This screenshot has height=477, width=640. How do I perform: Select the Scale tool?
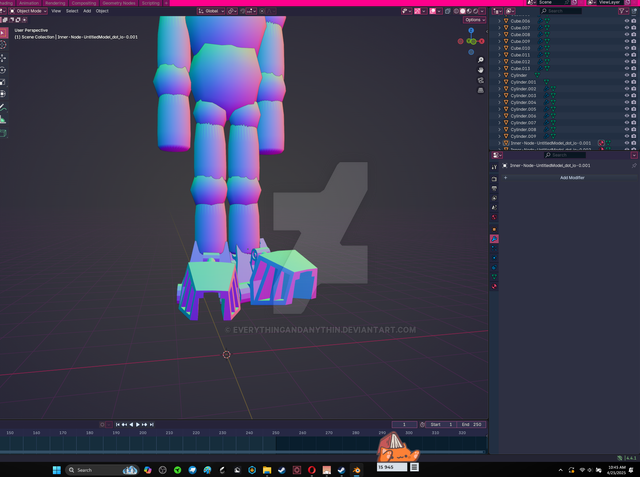(x=3, y=81)
